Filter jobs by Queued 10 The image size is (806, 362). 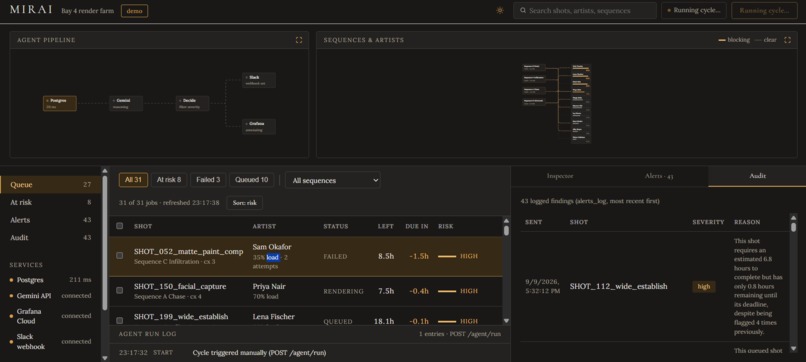click(x=251, y=179)
